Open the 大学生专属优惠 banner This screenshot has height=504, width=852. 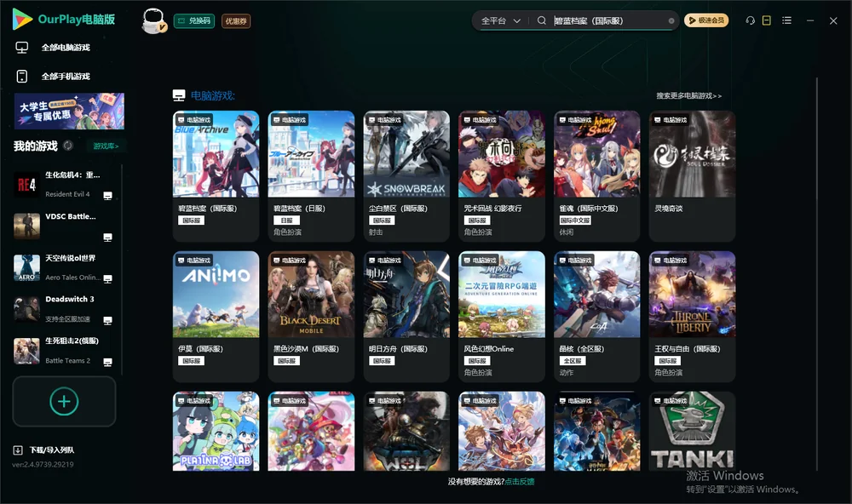click(x=69, y=111)
